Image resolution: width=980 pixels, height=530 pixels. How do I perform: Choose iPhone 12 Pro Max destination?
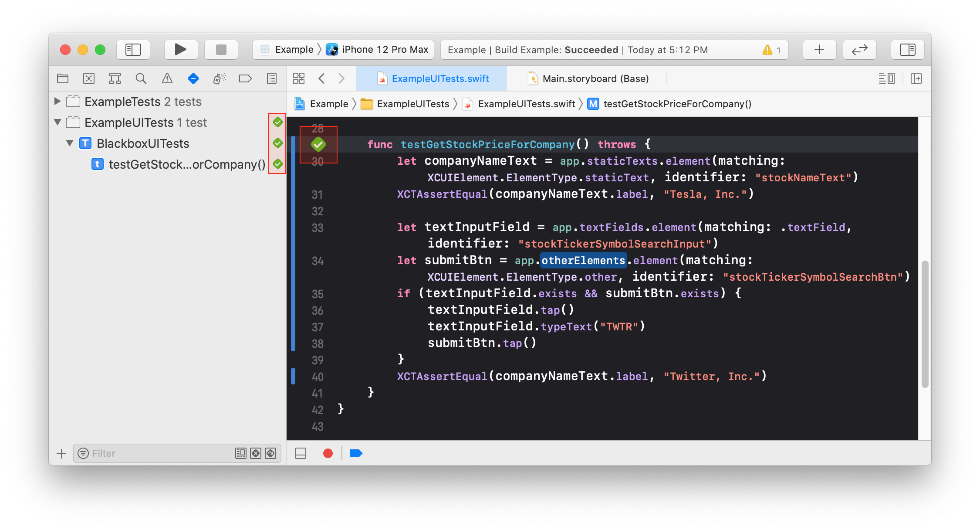coord(378,50)
